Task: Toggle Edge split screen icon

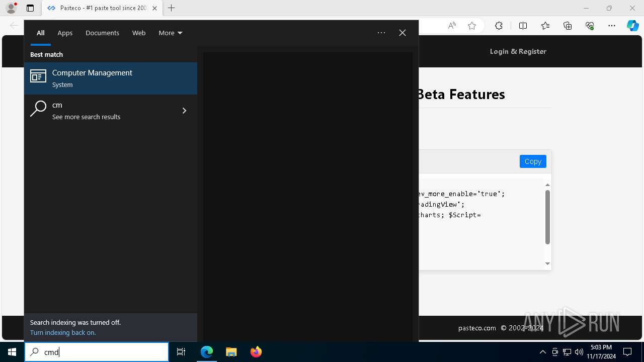Action: coord(523,26)
